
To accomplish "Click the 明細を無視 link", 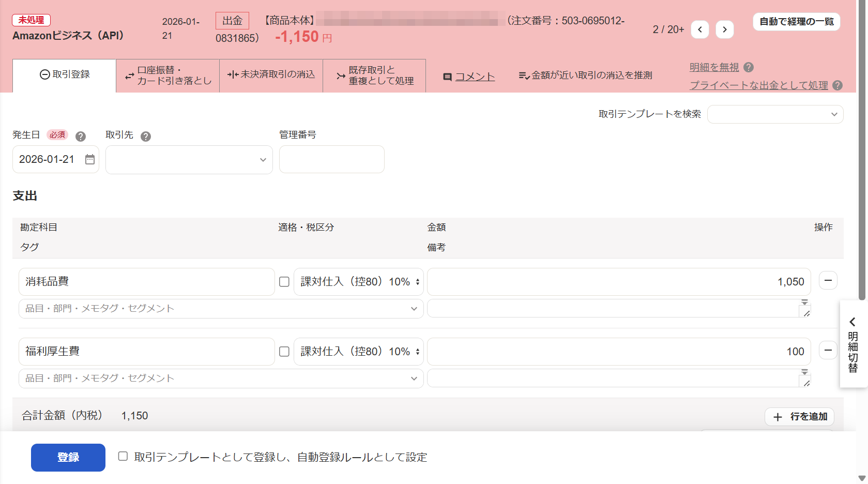I will coord(714,67).
